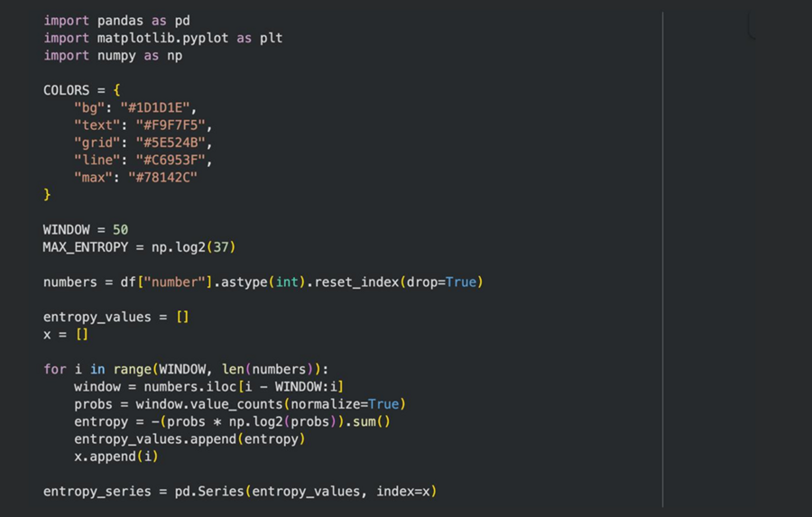Click the WINDOW = 50 assignment line

click(85, 230)
